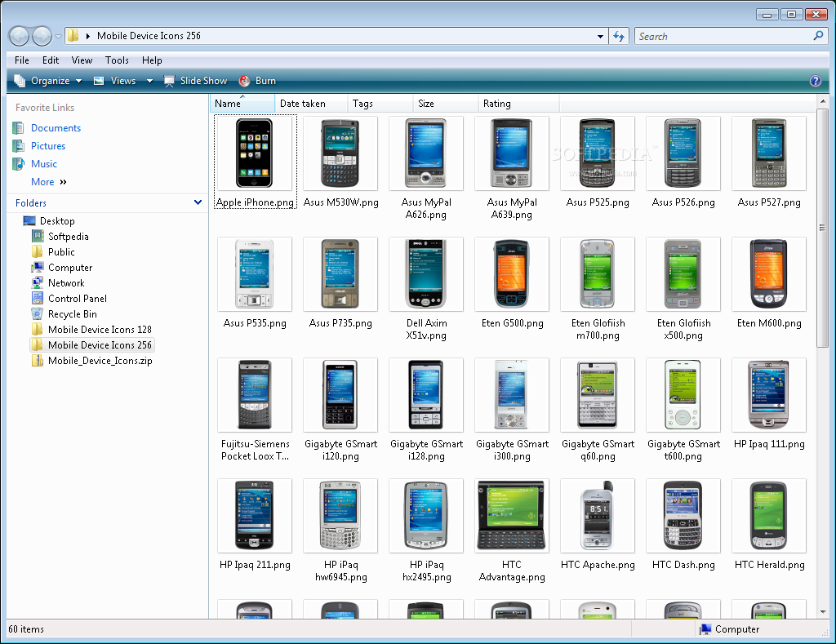Sort by the Date taken column
The width and height of the screenshot is (836, 644).
click(x=311, y=104)
